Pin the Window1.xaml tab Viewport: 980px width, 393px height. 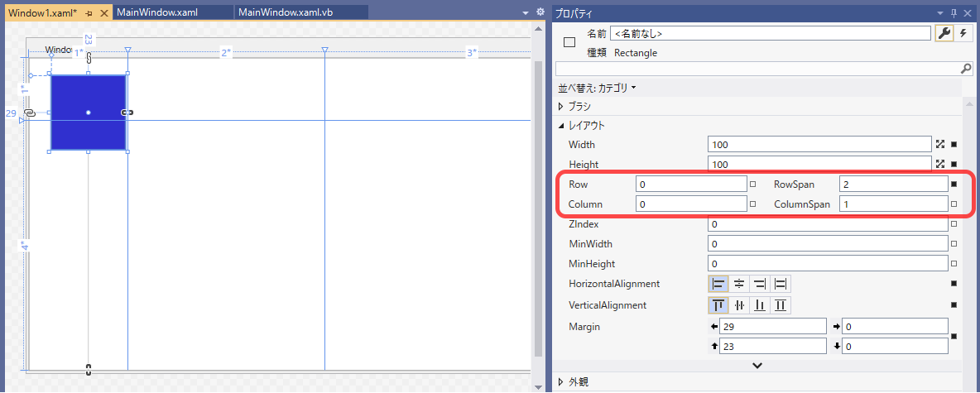pos(89,13)
